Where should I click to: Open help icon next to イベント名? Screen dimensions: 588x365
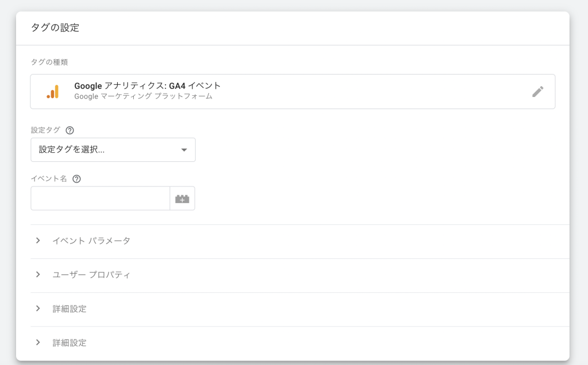pos(76,178)
